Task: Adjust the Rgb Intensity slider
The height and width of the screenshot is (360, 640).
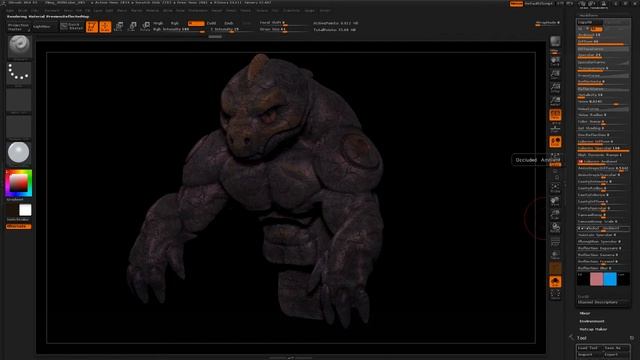Action: pos(178,30)
